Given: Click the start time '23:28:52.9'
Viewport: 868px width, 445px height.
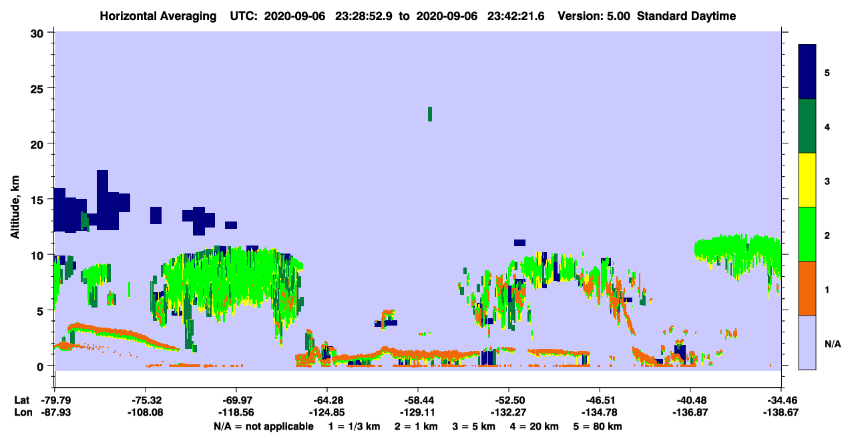Looking at the screenshot, I should coord(365,16).
